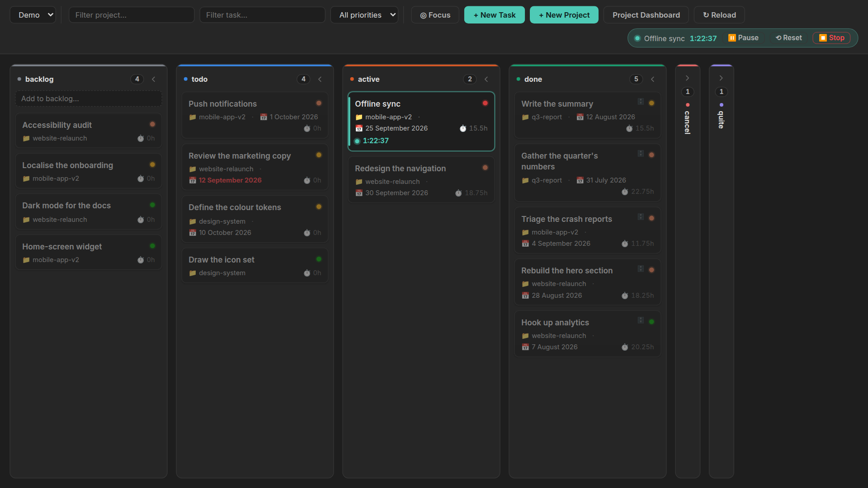Click the calendar icon beside 7 August 2026
Image resolution: width=868 pixels, height=488 pixels.
525,347
